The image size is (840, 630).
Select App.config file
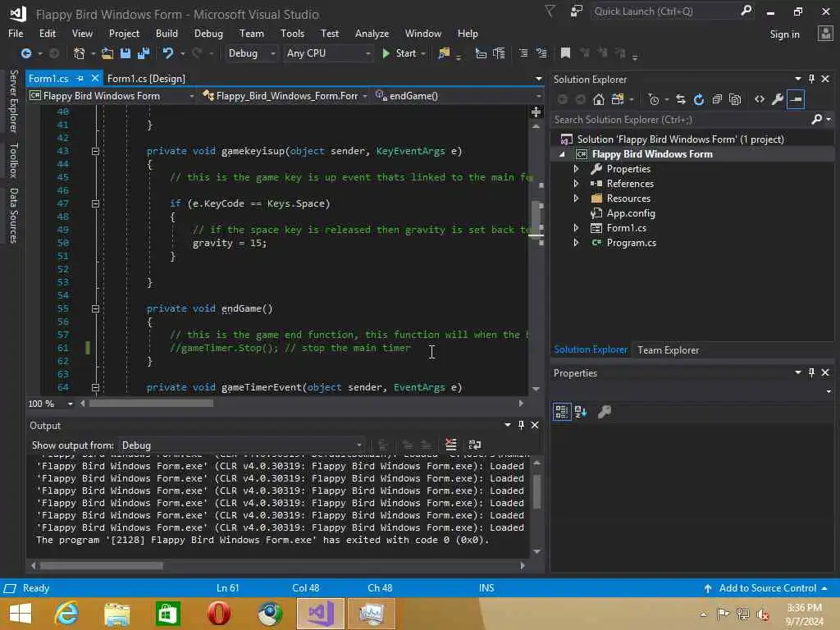pyautogui.click(x=631, y=213)
